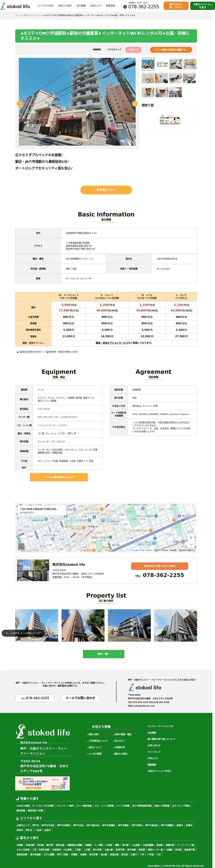
Task: Select 三ノ宮駅 station footer tag
Action: pyautogui.click(x=98, y=845)
